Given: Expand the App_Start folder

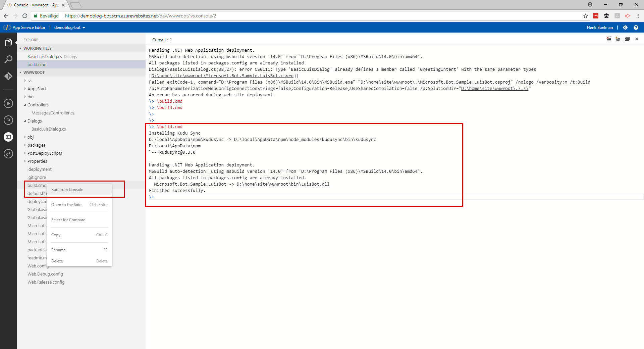Looking at the screenshot, I should coord(25,89).
